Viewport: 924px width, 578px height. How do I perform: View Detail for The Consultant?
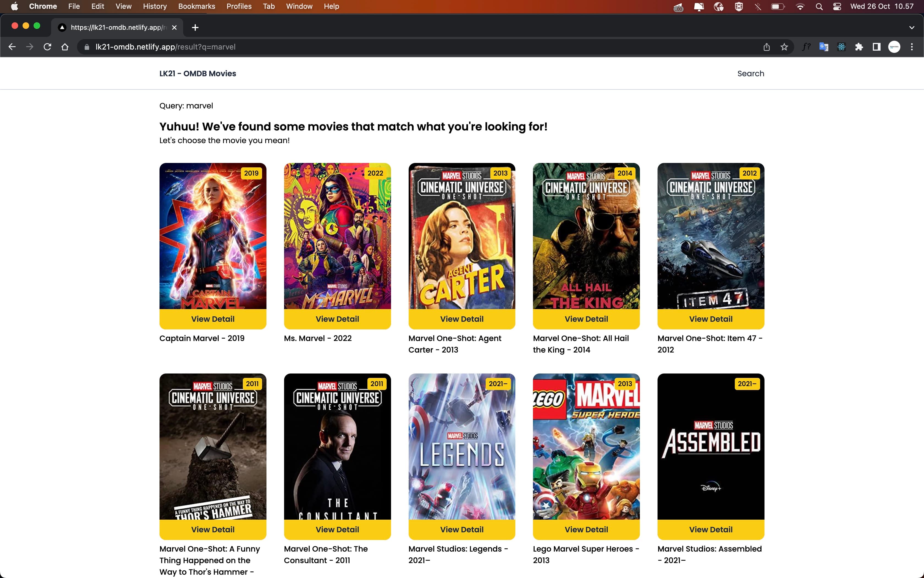(337, 530)
